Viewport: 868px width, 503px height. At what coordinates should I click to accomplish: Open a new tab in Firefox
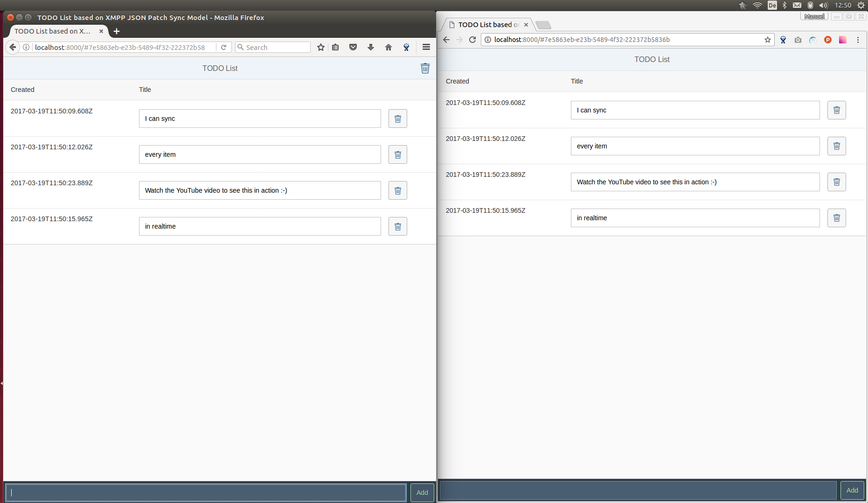[x=117, y=31]
